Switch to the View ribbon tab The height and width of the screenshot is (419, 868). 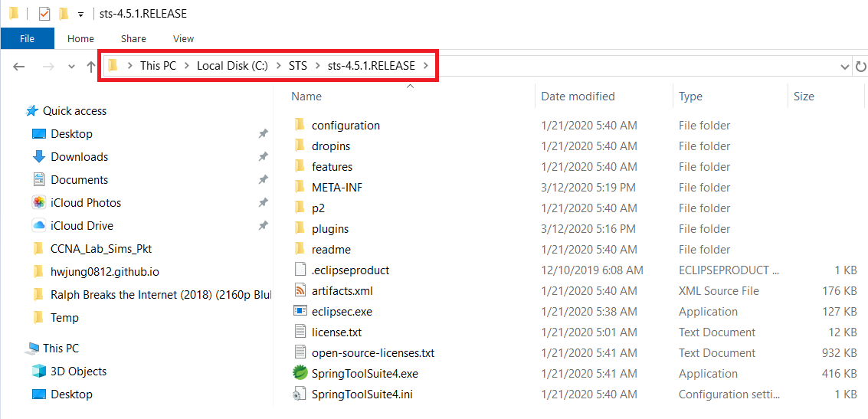pos(183,39)
